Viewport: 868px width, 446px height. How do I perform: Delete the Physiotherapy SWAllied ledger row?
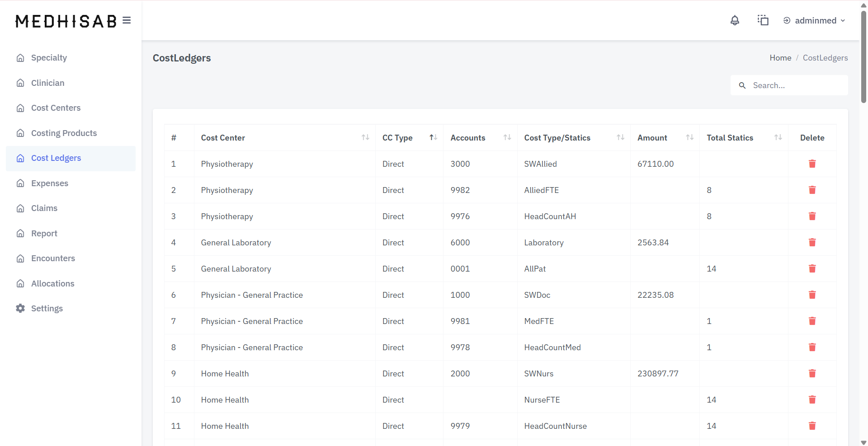812,164
